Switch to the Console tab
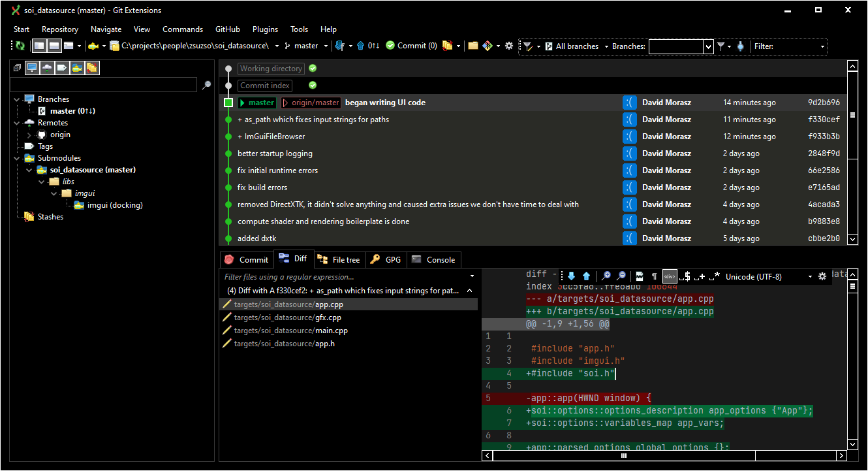The image size is (868, 471). (x=434, y=260)
